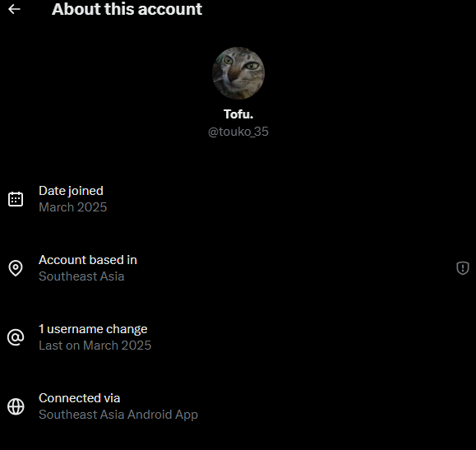The image size is (476, 450).
Task: Open the shield alert info icon
Action: pyautogui.click(x=463, y=268)
